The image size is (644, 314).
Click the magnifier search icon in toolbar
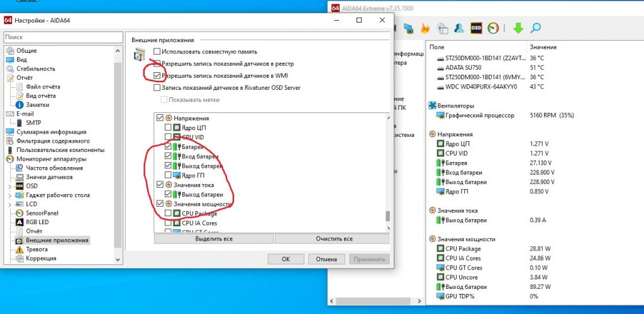click(535, 28)
